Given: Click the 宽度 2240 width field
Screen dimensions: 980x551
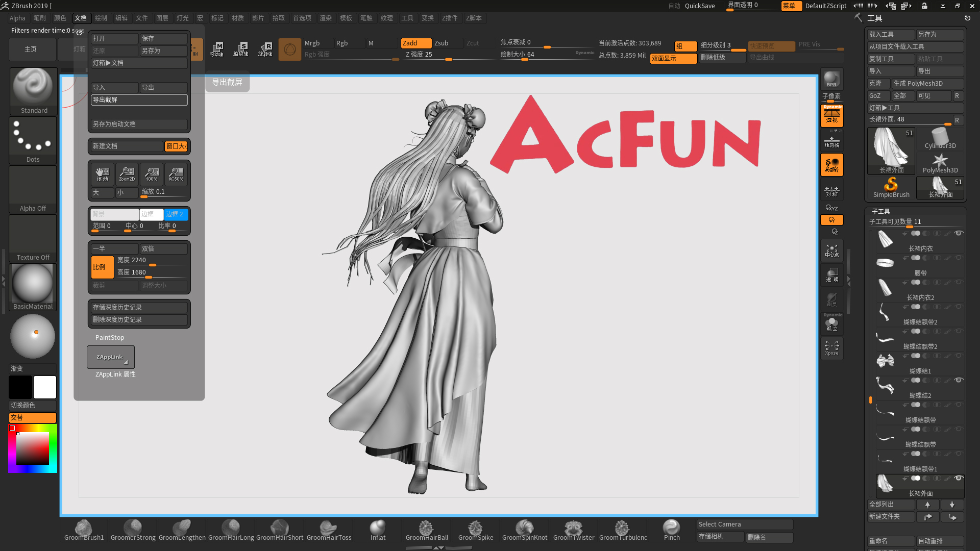Looking at the screenshot, I should 152,261.
